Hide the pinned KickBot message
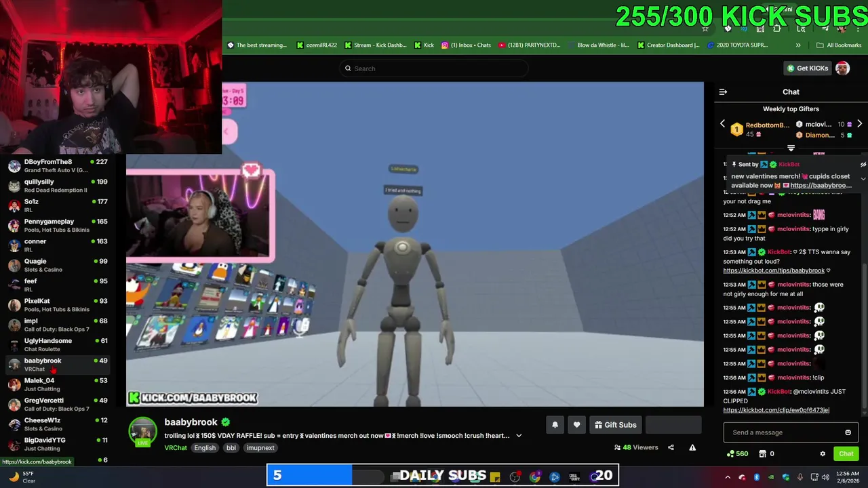Screen dimensions: 868x488 click(x=863, y=165)
